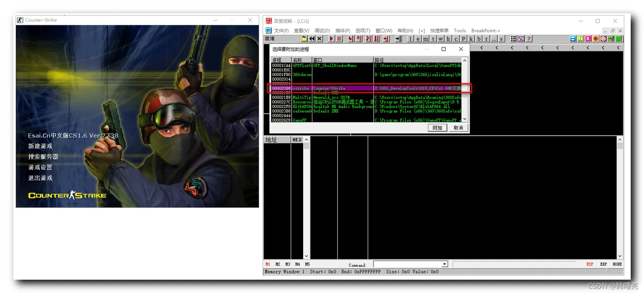This screenshot has height=293, width=644.
Task: Click the red Pause toolbar icon
Action: coord(339,39)
